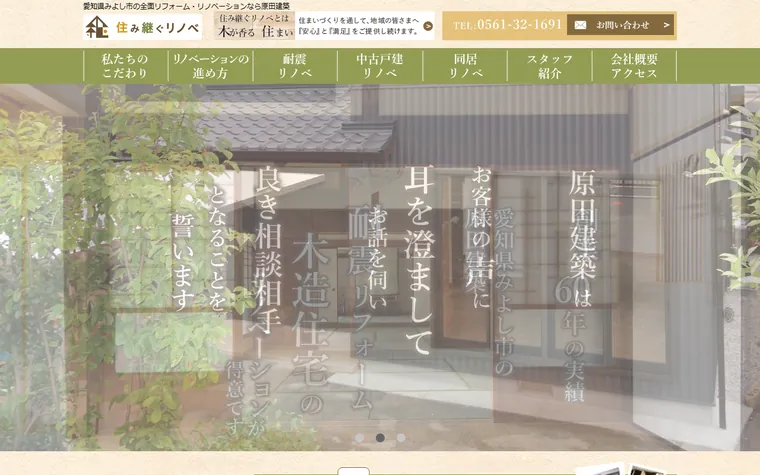Open 私たちのこだわり menu item
The width and height of the screenshot is (760, 475).
125,66
